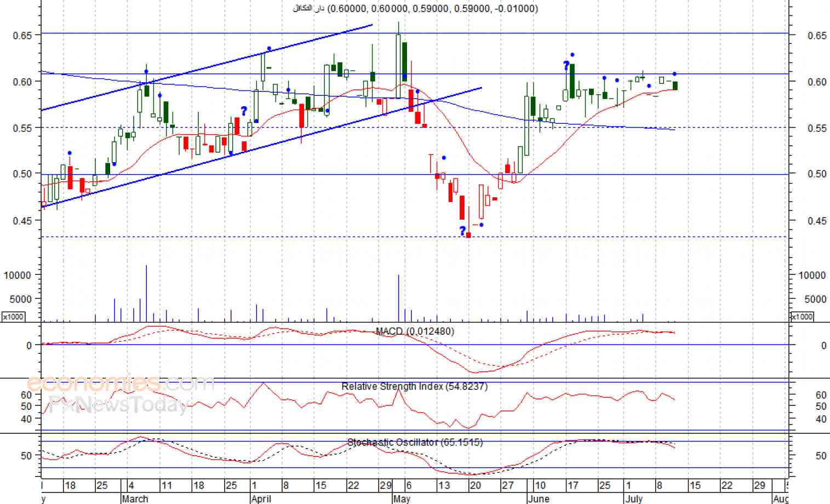Screen dimensions: 830x504
Task: Click the RSI 60 label on right axis
Action: tap(821, 395)
